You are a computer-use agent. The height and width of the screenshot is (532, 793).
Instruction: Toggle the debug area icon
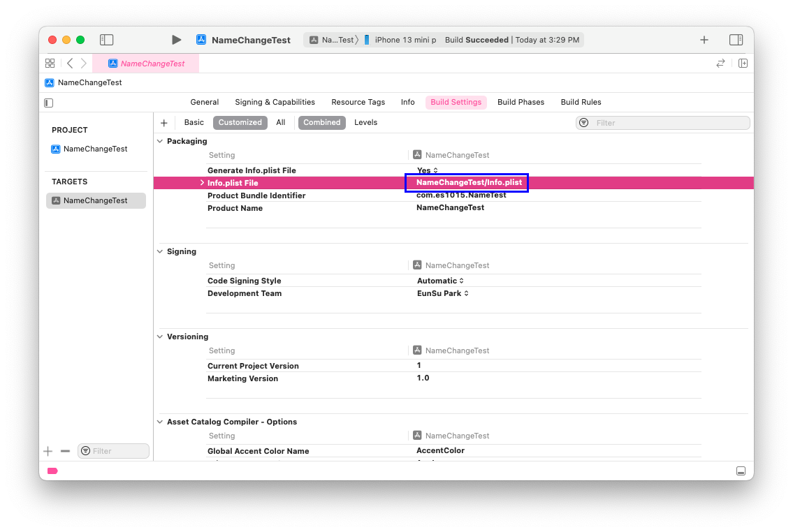[x=741, y=471]
